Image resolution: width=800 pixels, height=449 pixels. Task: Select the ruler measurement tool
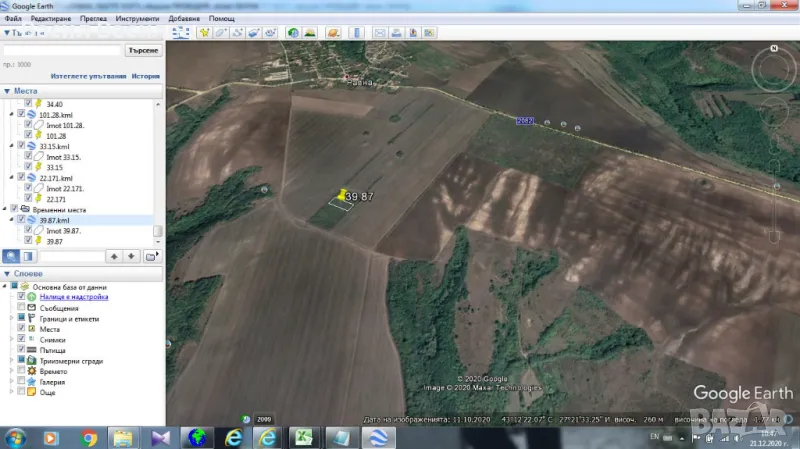click(x=357, y=33)
